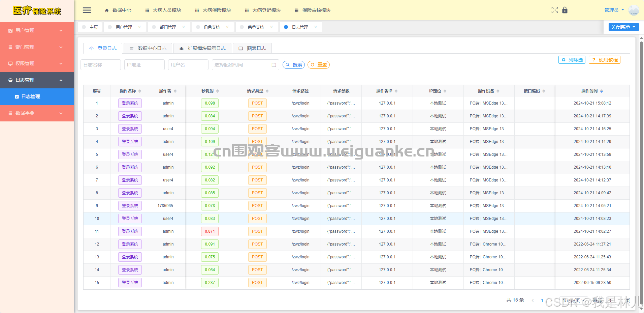
Task: Sort by 操作时间 column arrows
Action: (602, 91)
